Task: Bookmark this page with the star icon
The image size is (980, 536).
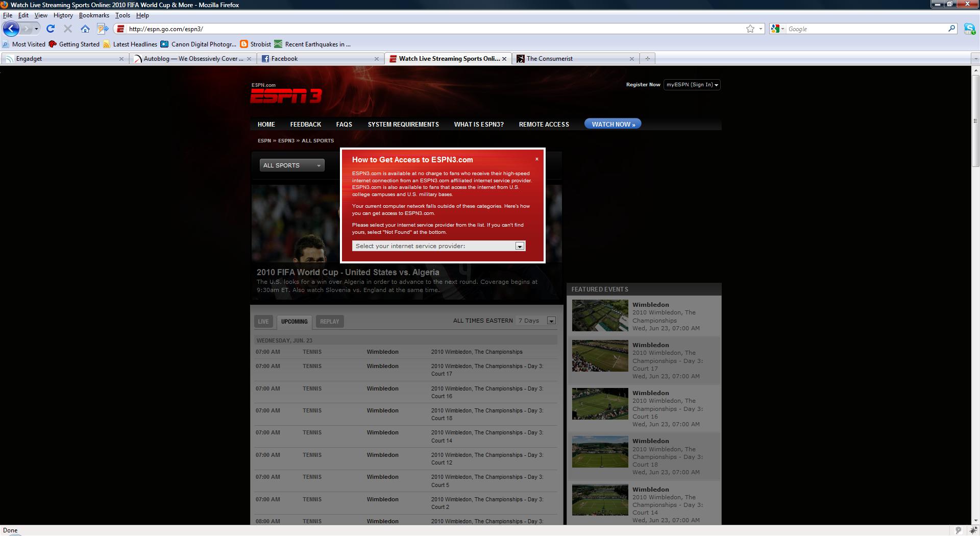Action: point(750,29)
